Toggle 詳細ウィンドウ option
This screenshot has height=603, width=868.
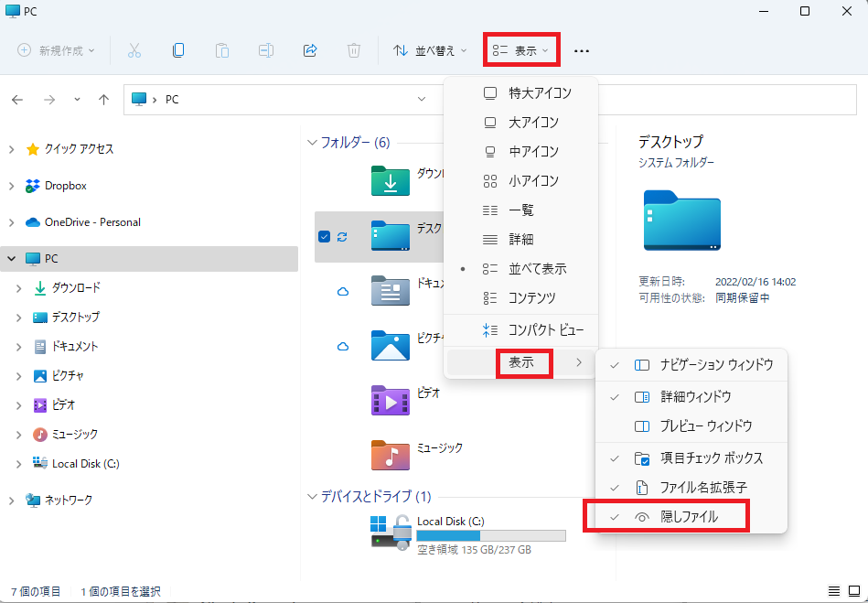[691, 397]
